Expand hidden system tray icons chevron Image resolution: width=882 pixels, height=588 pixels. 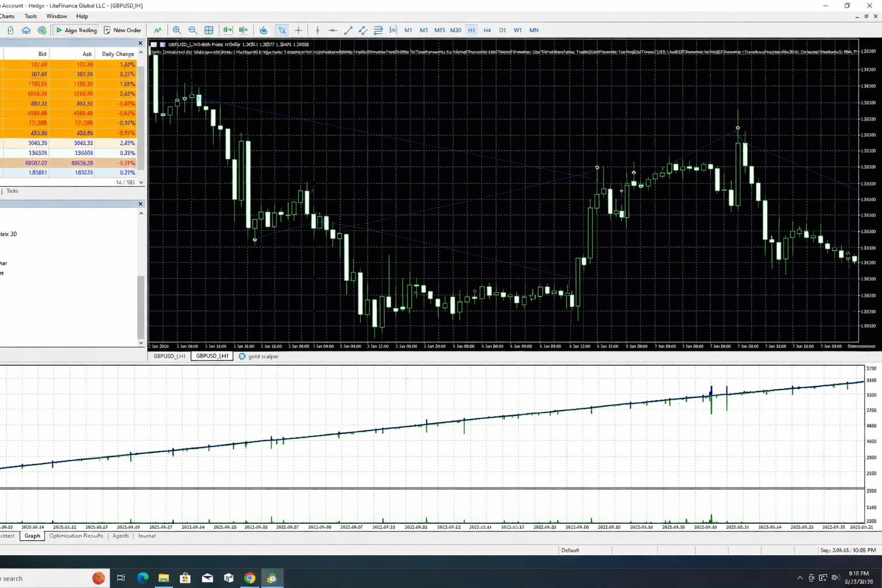(x=800, y=578)
